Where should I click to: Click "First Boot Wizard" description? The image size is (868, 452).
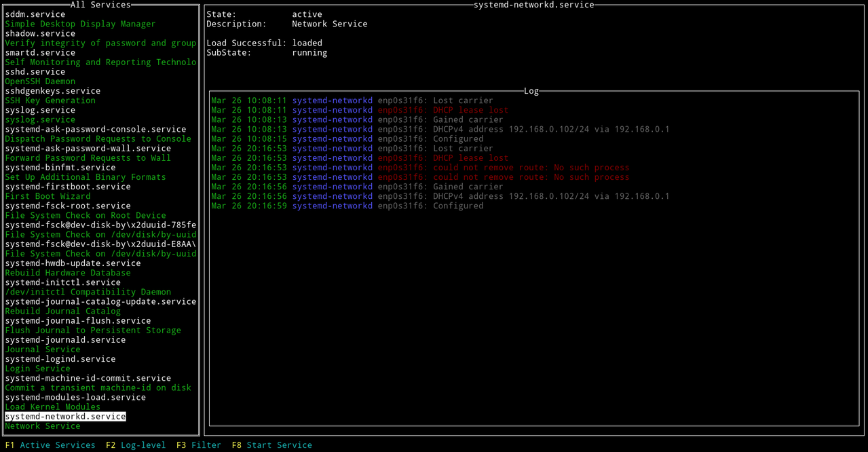coord(48,196)
